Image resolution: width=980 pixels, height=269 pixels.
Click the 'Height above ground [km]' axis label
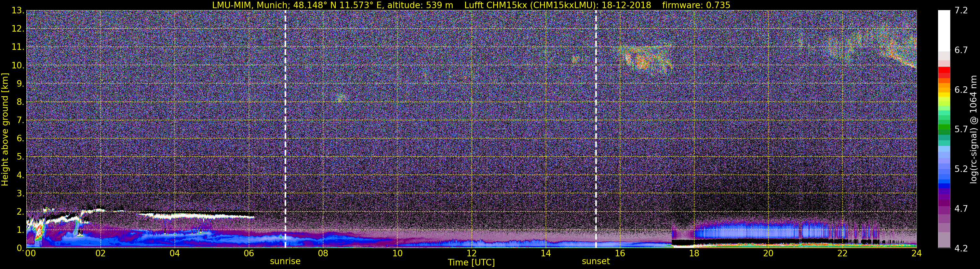point(5,129)
